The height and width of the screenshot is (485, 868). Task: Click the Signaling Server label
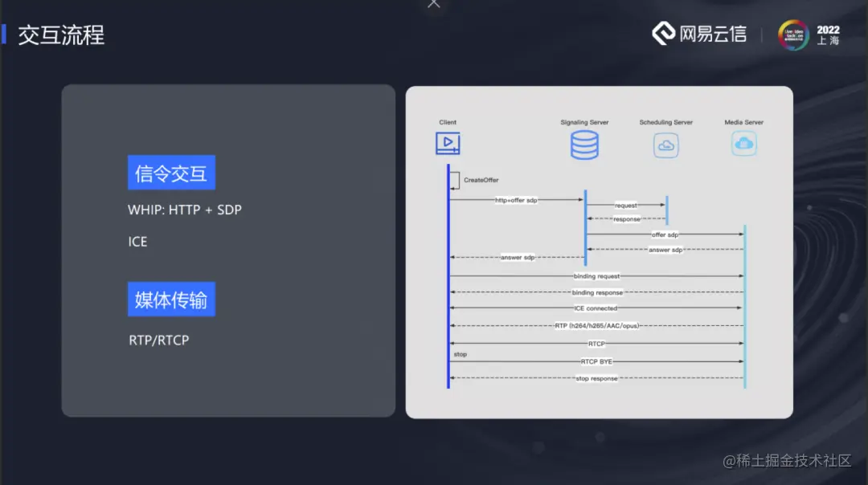(584, 122)
